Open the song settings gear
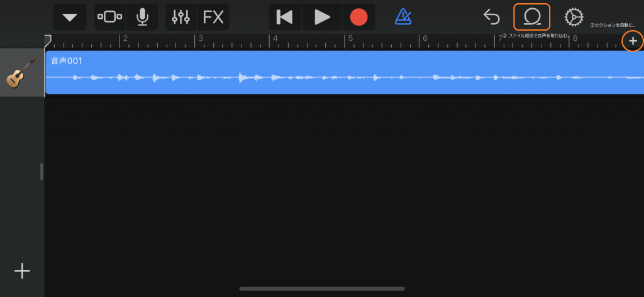Screen dimensions: 644x297 pos(574,17)
